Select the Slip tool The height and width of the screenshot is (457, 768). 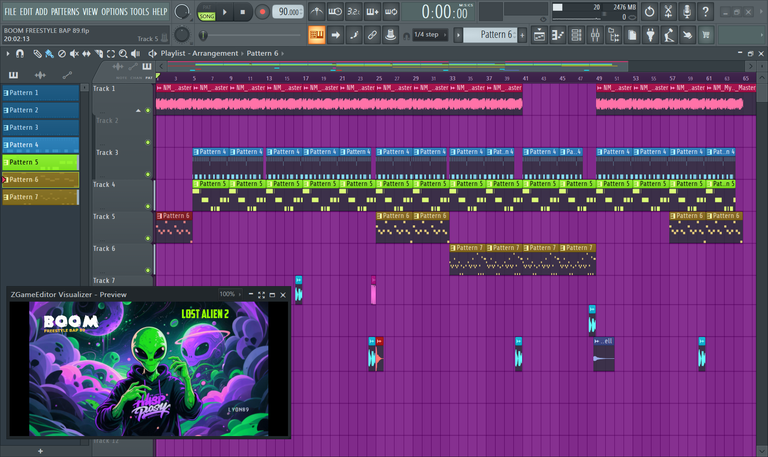(x=86, y=53)
